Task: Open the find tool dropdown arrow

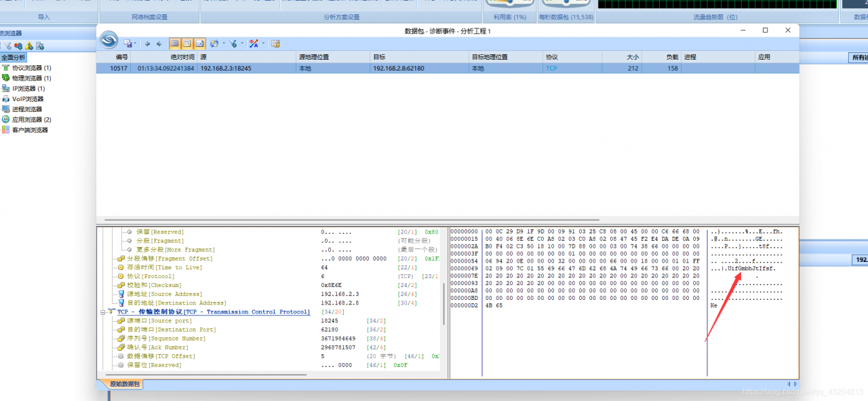Action: point(263,43)
